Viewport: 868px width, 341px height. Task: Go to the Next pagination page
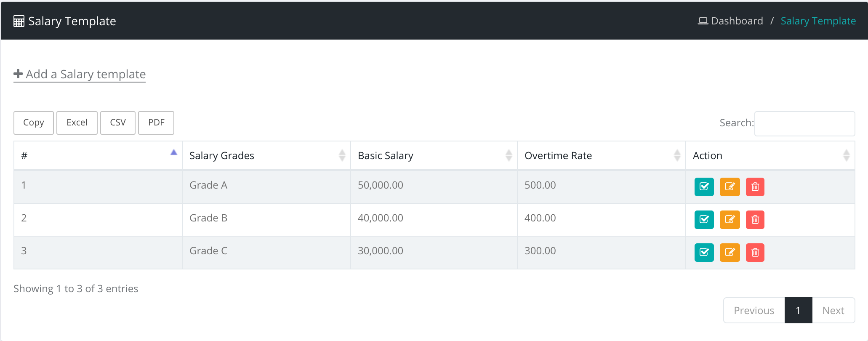pos(833,310)
